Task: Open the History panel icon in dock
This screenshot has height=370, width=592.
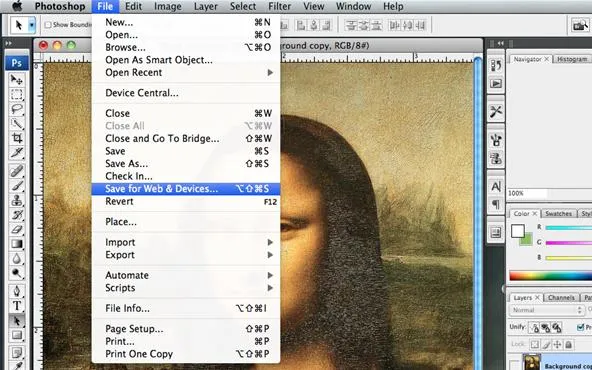Action: pyautogui.click(x=496, y=66)
